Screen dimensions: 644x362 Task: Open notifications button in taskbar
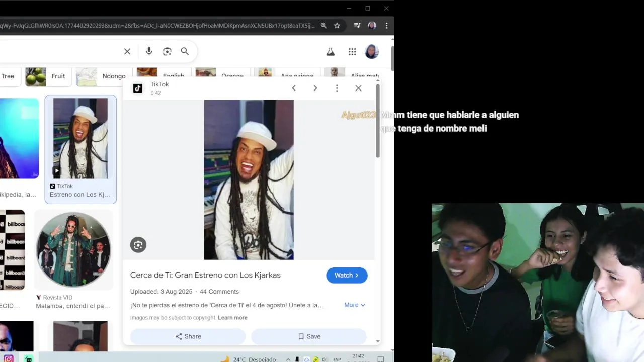tap(381, 359)
